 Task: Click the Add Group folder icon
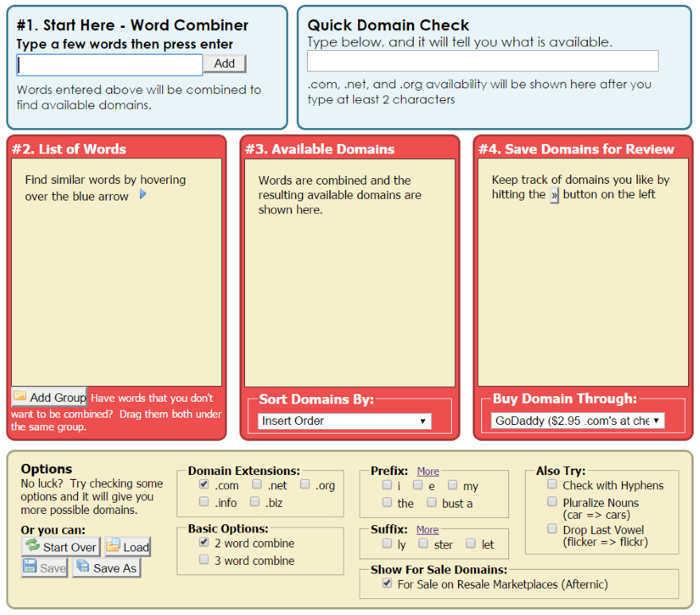[20, 395]
